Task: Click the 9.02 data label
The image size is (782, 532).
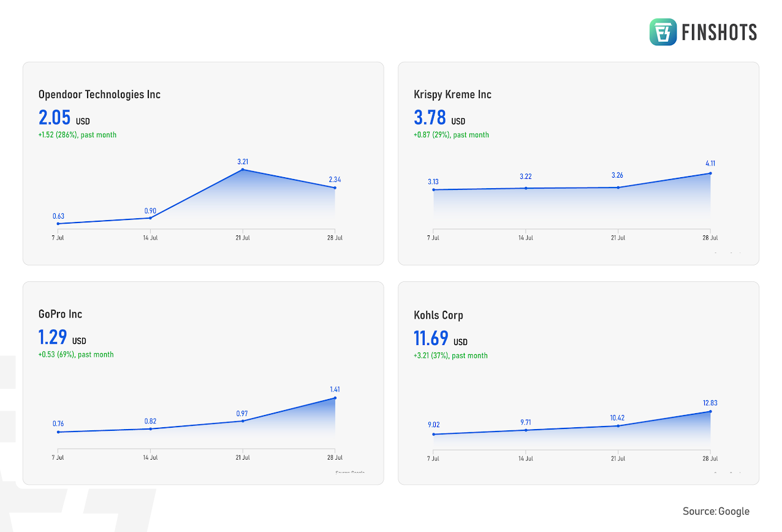Action: (x=433, y=425)
